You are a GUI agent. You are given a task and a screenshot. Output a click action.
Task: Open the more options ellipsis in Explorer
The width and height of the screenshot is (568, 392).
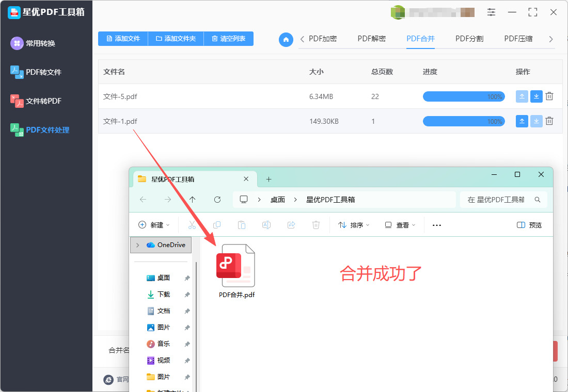(437, 225)
